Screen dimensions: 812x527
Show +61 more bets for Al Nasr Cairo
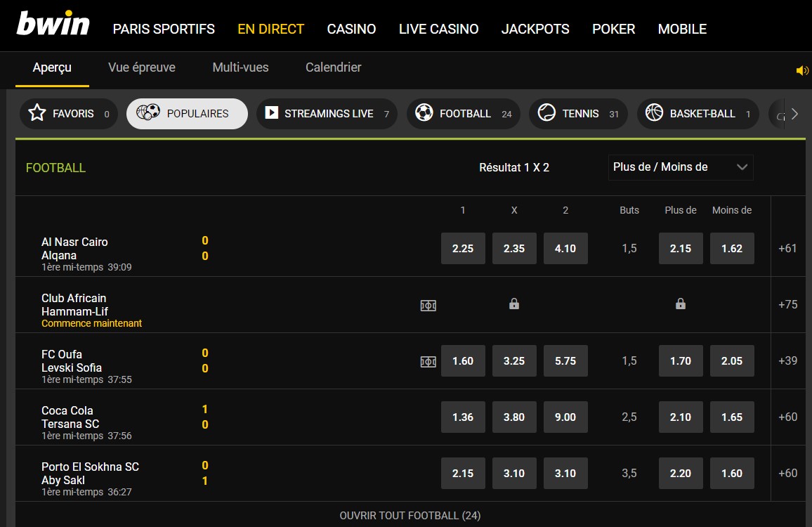click(x=787, y=248)
